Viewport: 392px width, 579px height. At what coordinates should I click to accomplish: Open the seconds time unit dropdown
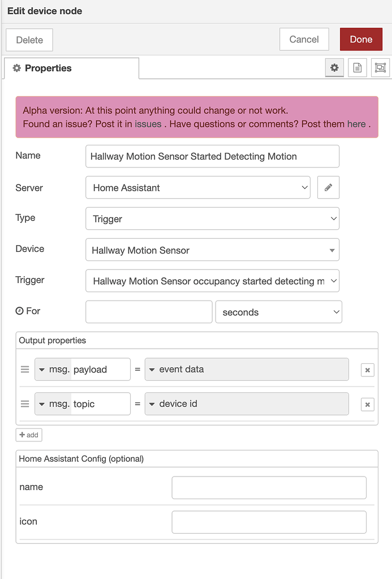coord(278,312)
